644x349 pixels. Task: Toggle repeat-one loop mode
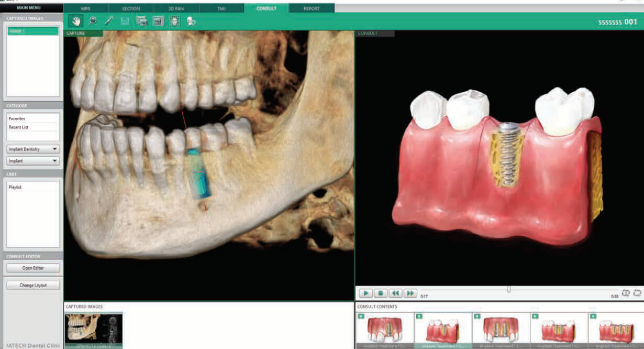[626, 292]
